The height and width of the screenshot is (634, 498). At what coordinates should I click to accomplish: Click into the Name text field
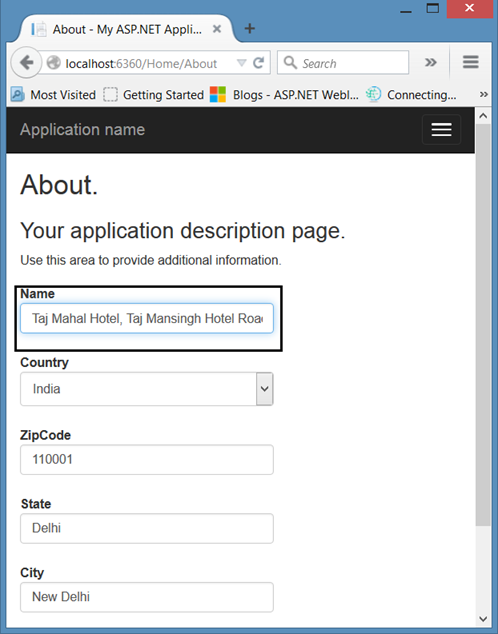point(147,319)
